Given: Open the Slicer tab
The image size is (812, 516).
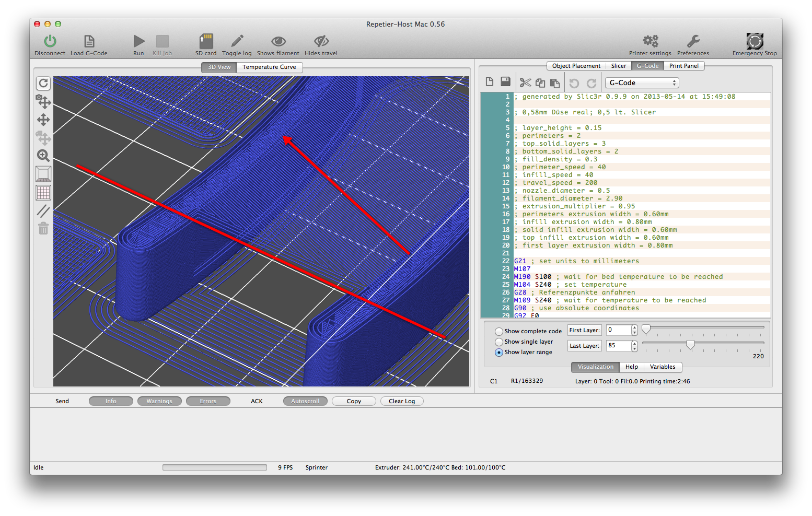Looking at the screenshot, I should (x=619, y=66).
